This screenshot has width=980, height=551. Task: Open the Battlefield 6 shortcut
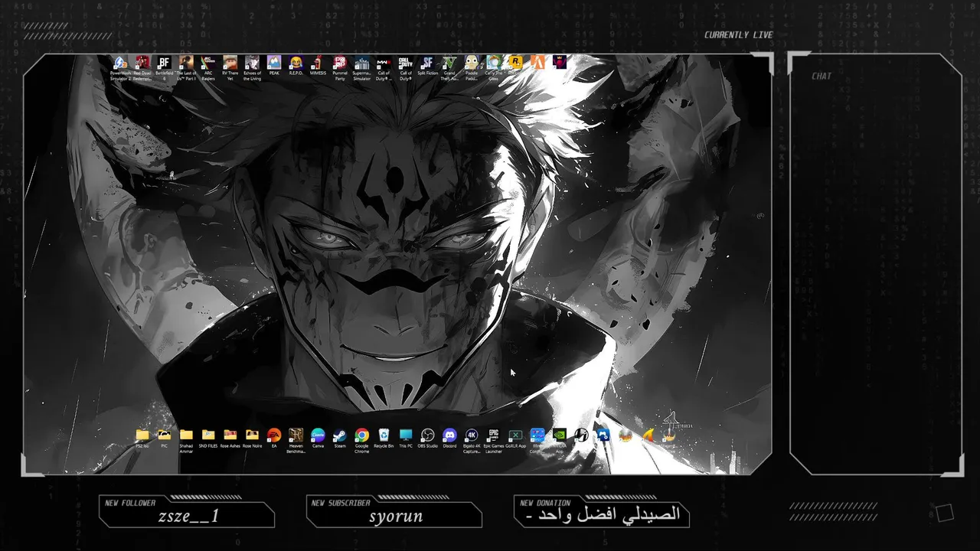pos(164,67)
